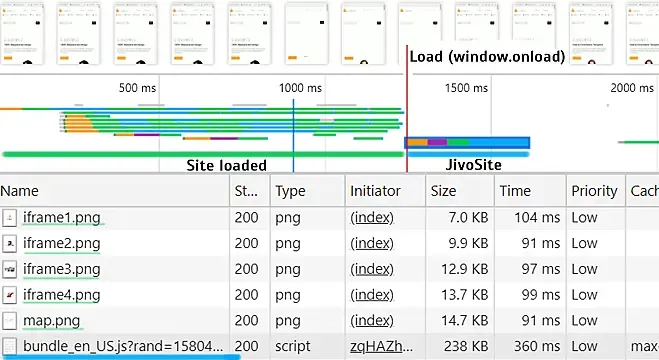Open the (index) initiator link for map.png

pos(372,321)
